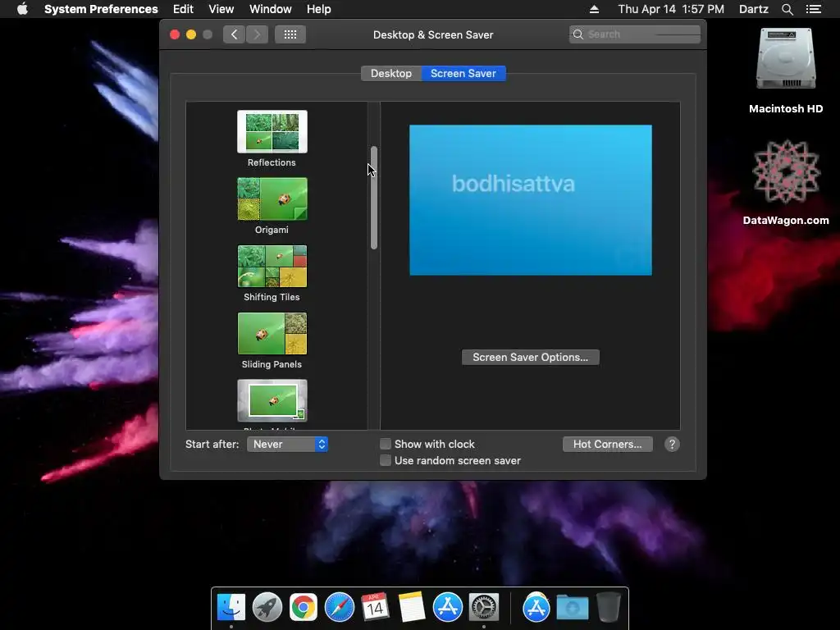Open the System Preferences menu
The image size is (840, 630).
coord(101,9)
